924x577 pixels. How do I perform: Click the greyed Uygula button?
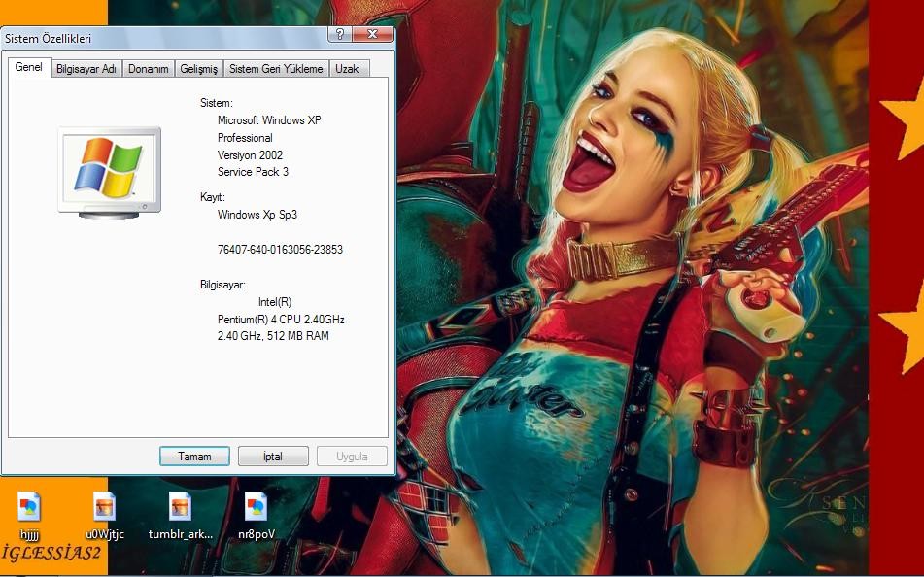click(x=352, y=457)
